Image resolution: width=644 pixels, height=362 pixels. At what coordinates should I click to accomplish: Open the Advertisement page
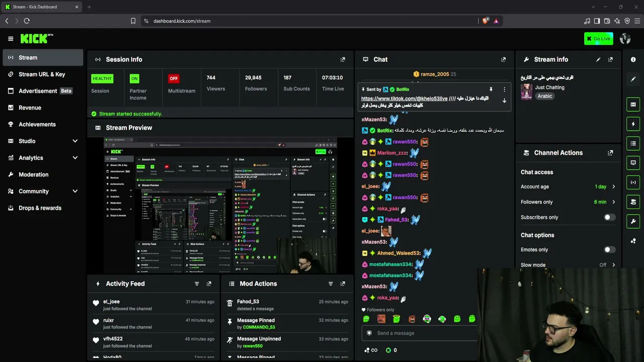(43, 91)
